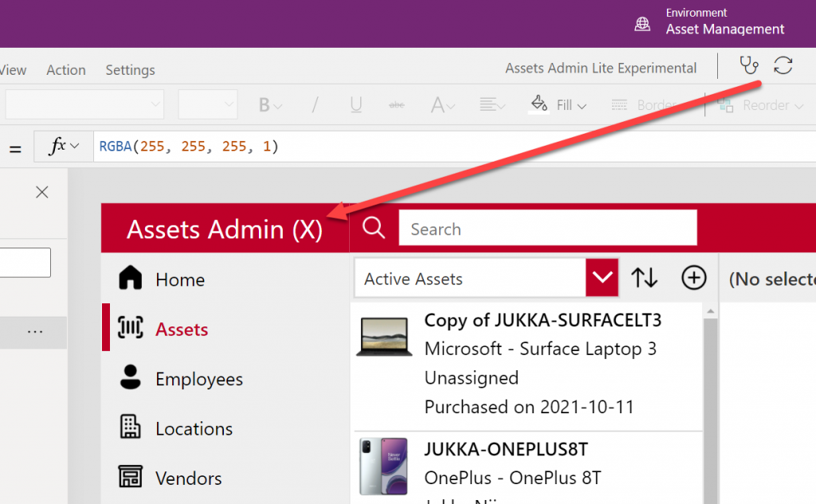This screenshot has height=504, width=816.
Task: Click the App checker stethoscope icon
Action: coord(748,66)
